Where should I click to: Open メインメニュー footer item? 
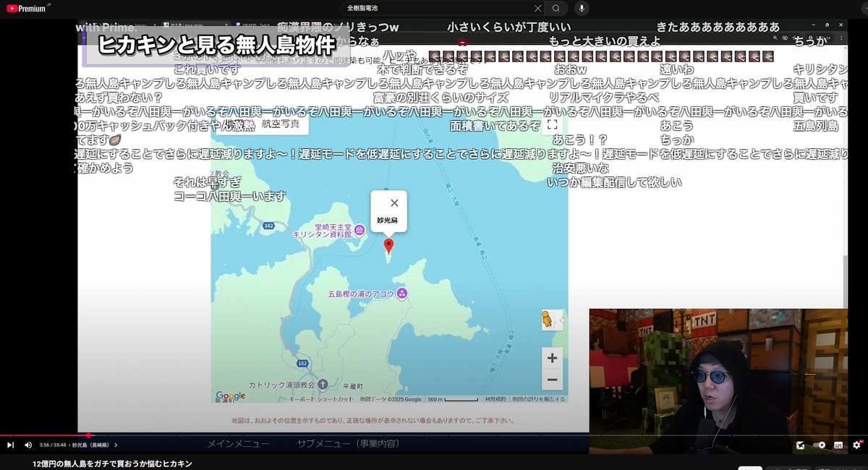(x=239, y=443)
